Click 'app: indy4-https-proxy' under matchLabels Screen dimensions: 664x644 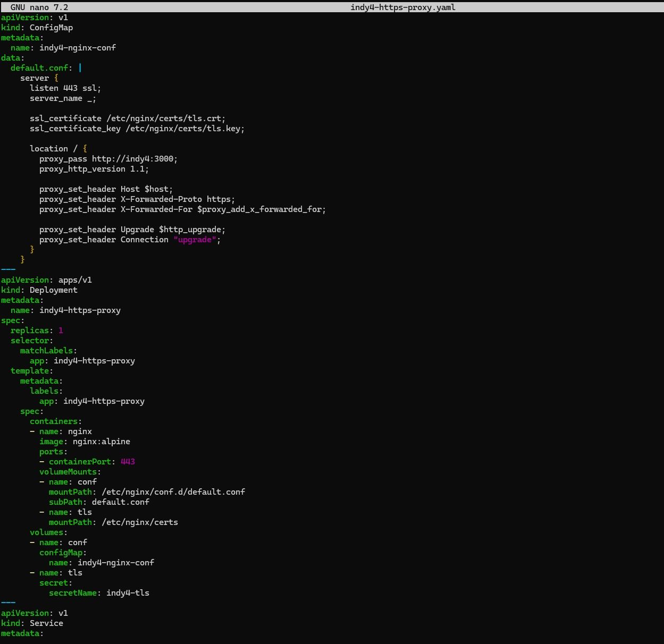pyautogui.click(x=82, y=361)
